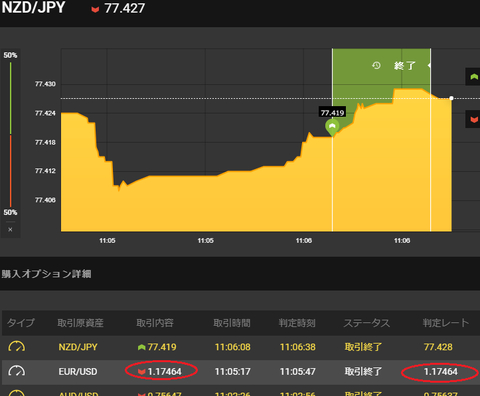Click the 取引原資産 column header
Image resolution: width=480 pixels, height=396 pixels.
(x=80, y=323)
